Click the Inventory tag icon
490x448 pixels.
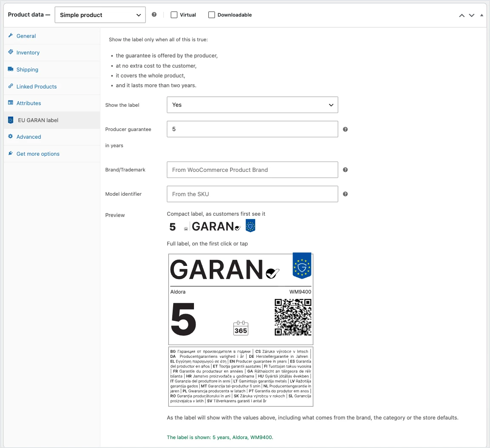[x=11, y=52]
